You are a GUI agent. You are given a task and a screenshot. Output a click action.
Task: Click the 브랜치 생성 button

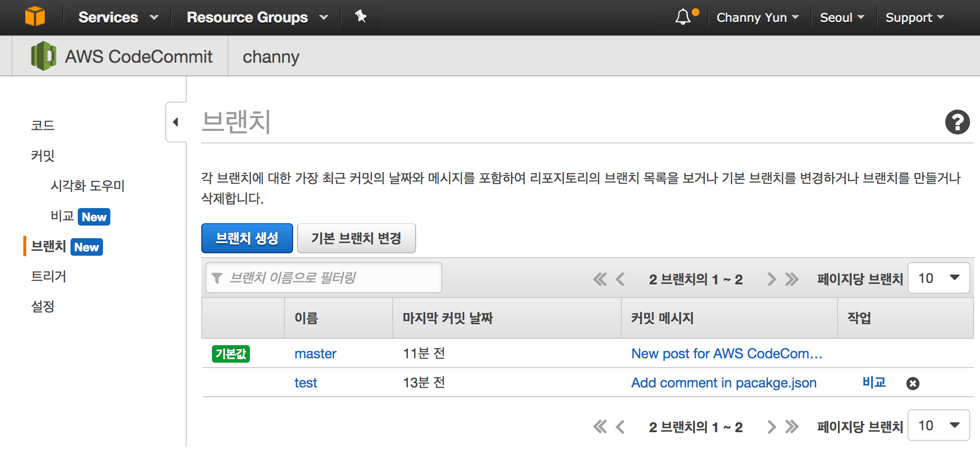247,238
